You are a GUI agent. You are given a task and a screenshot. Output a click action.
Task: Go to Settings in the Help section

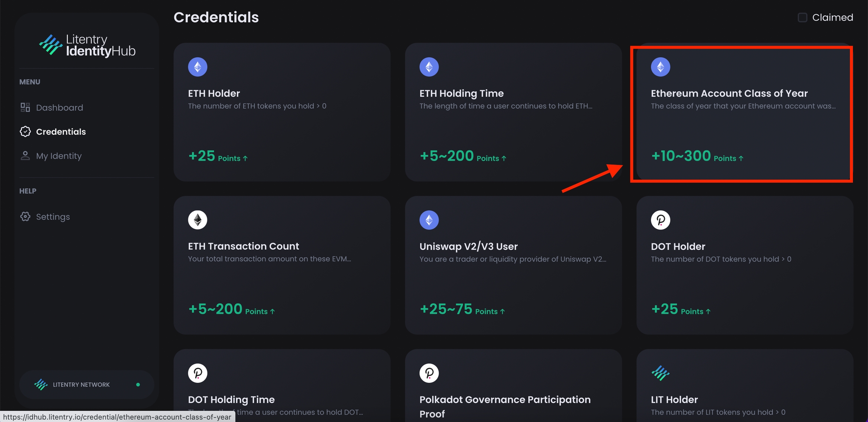coord(53,217)
